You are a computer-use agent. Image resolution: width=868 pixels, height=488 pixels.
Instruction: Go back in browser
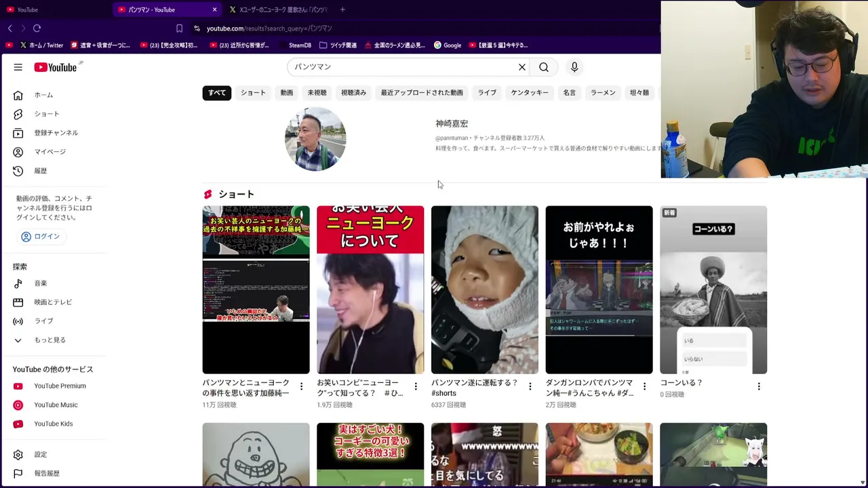point(10,28)
